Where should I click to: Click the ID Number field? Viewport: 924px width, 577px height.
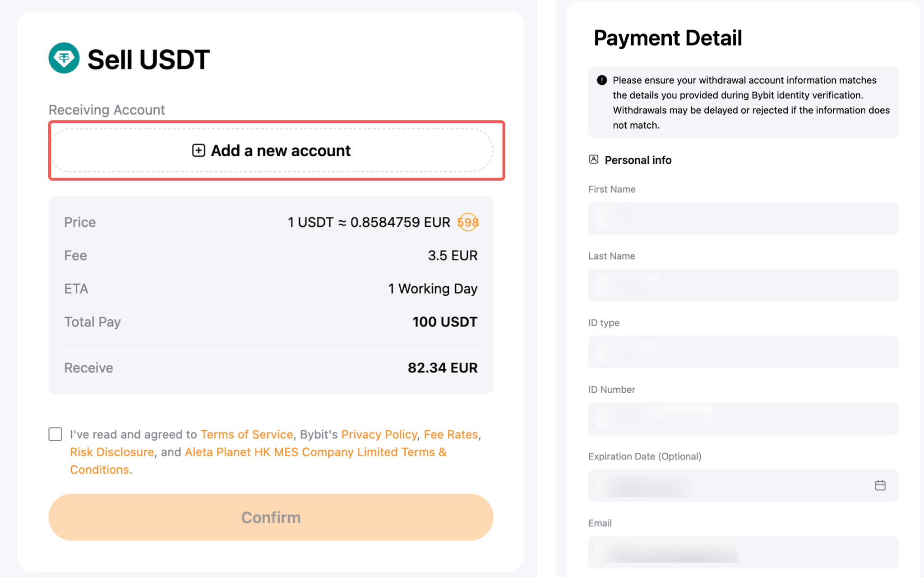click(743, 419)
